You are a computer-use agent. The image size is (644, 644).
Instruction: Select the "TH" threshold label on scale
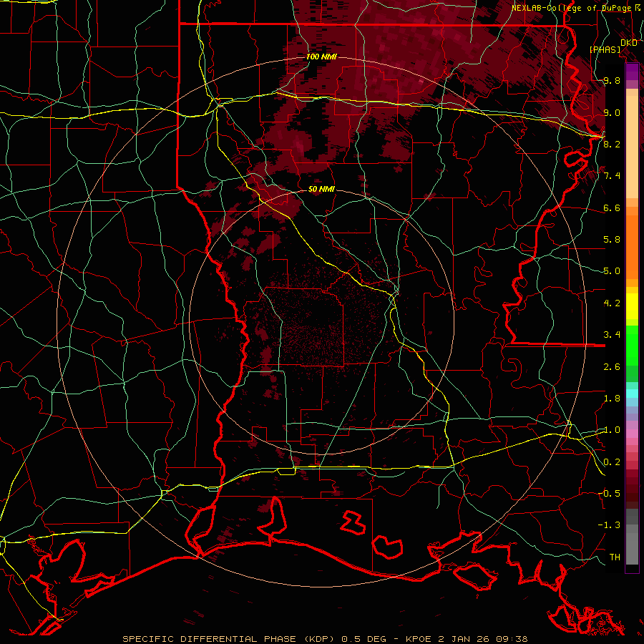[x=615, y=557]
